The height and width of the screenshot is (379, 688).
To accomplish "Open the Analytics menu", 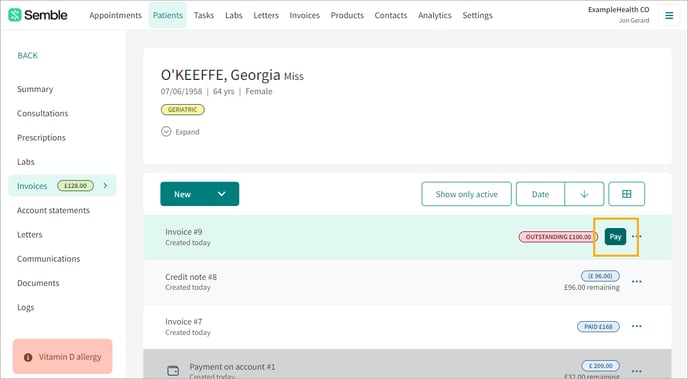I will click(x=434, y=15).
